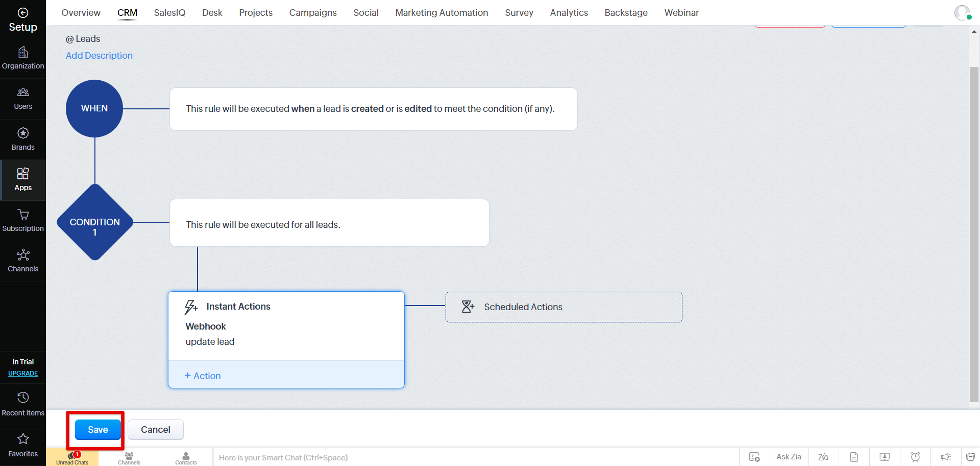Click the Zia handwriting icon
This screenshot has width=980, height=466.
click(x=823, y=457)
